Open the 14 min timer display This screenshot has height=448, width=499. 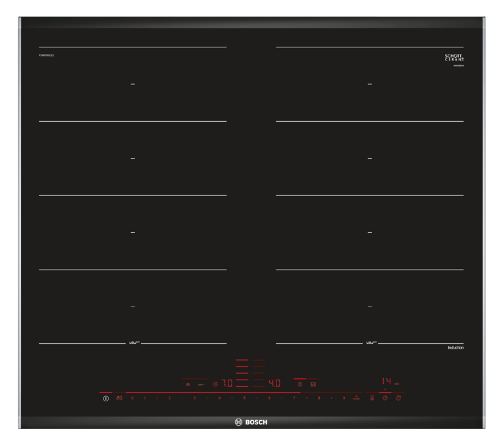pyautogui.click(x=386, y=382)
